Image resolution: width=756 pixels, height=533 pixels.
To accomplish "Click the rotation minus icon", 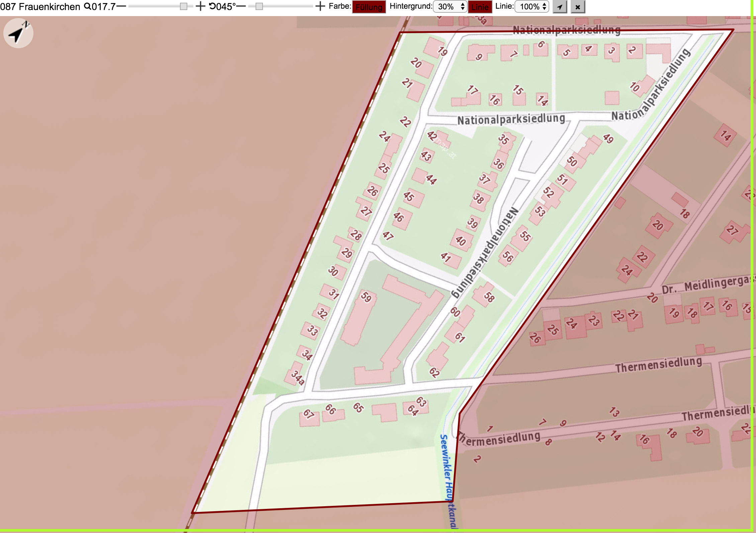I will click(241, 6).
